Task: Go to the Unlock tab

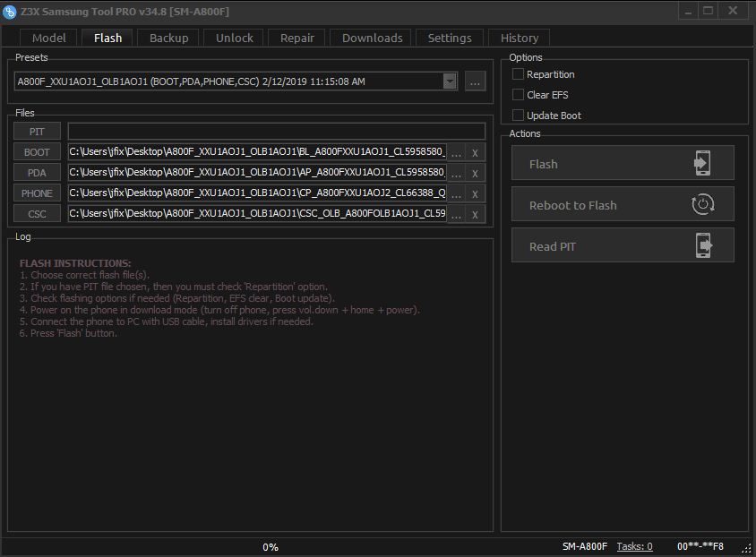Action: tap(234, 39)
